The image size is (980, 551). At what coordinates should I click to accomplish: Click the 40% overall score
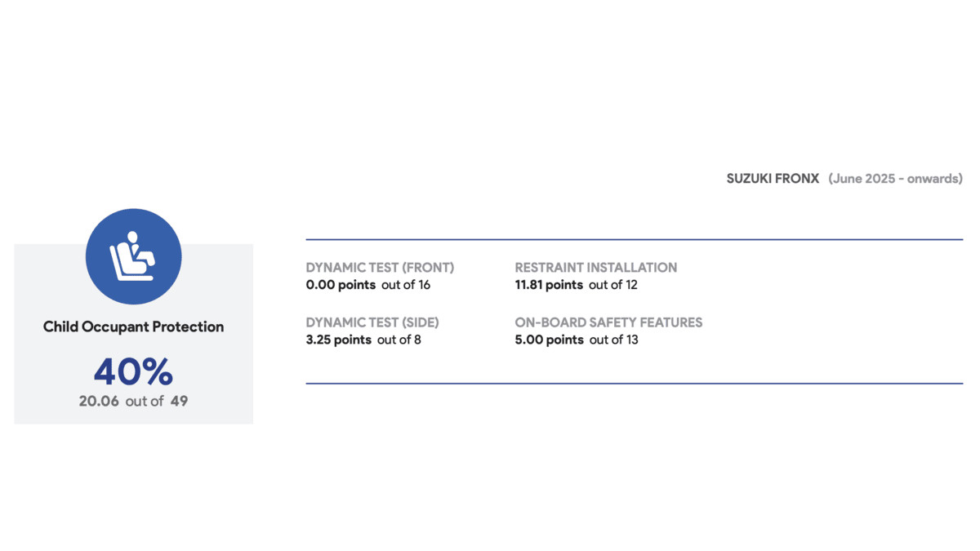coord(133,371)
